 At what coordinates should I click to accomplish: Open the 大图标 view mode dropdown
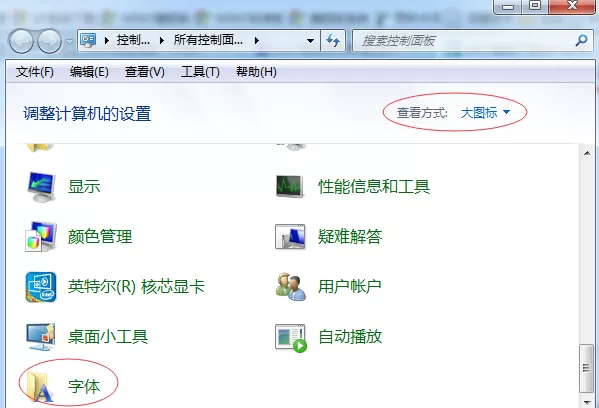485,113
